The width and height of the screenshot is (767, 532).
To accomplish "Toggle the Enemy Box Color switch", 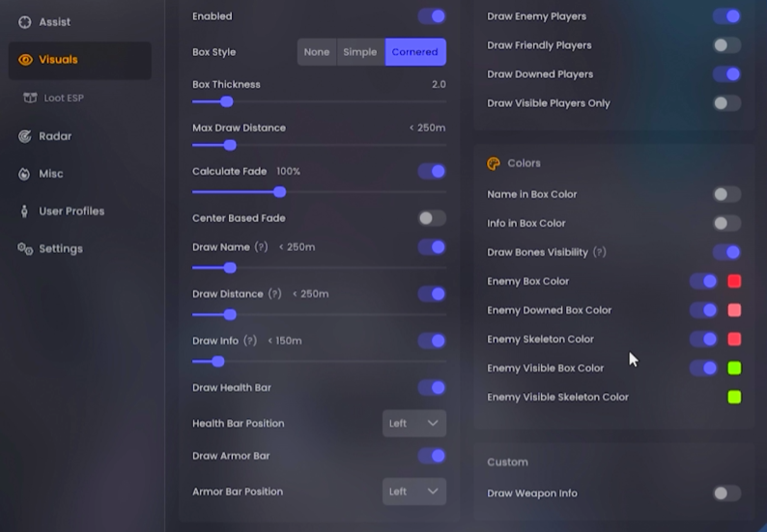I will click(x=703, y=281).
